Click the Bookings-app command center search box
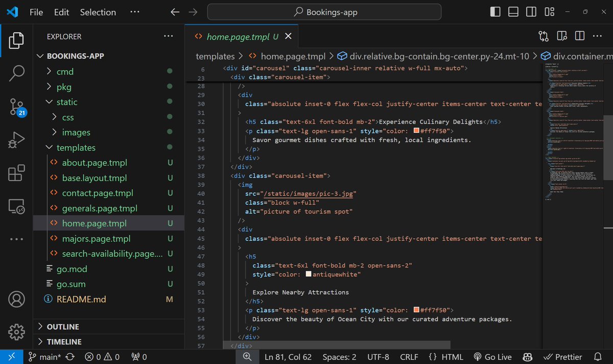Image resolution: width=613 pixels, height=364 pixels. [x=324, y=12]
